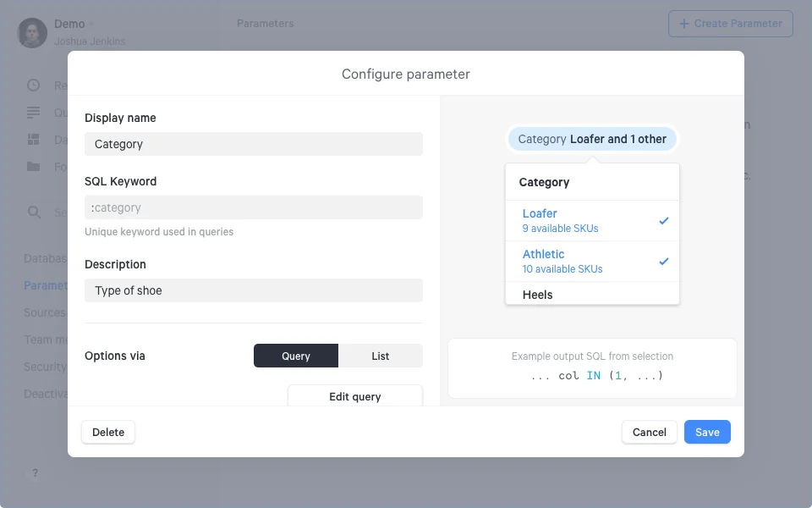812x508 pixels.
Task: Open the Category Loafer and 1 other dropdown
Action: point(591,138)
